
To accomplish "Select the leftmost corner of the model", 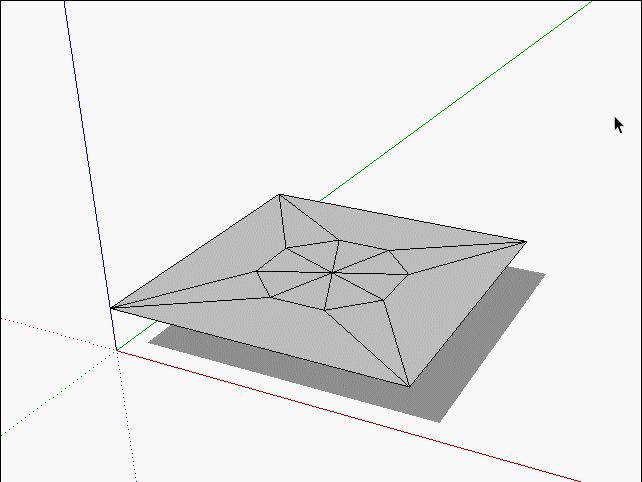I will 112,308.
